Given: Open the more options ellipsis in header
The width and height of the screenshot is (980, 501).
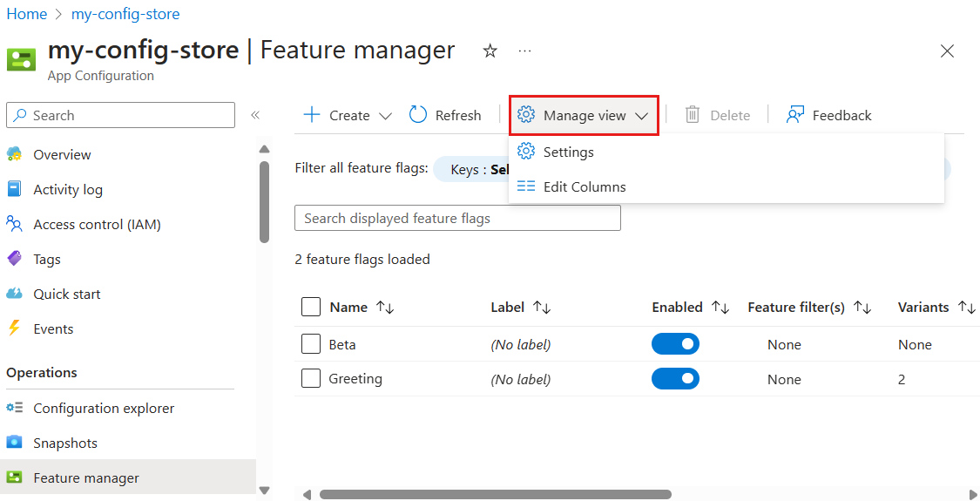Looking at the screenshot, I should [524, 51].
